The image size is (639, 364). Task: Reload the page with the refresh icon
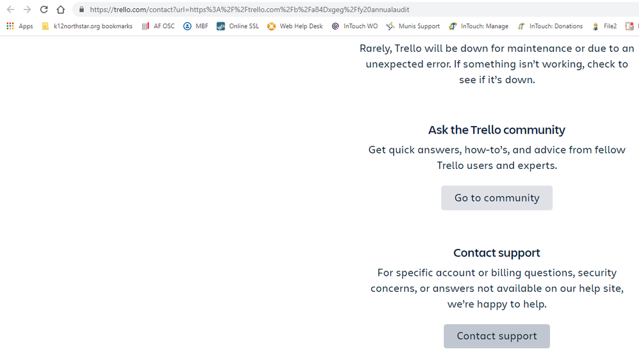(x=44, y=10)
